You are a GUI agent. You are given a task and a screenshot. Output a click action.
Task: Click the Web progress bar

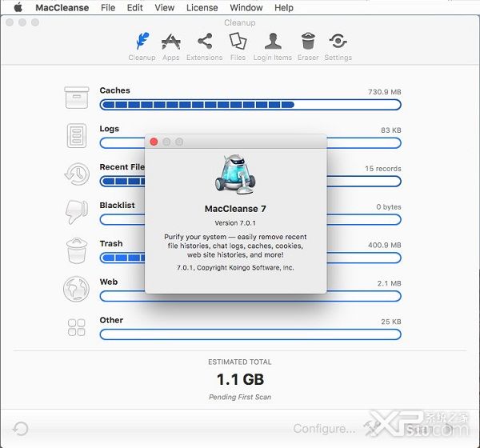click(250, 296)
